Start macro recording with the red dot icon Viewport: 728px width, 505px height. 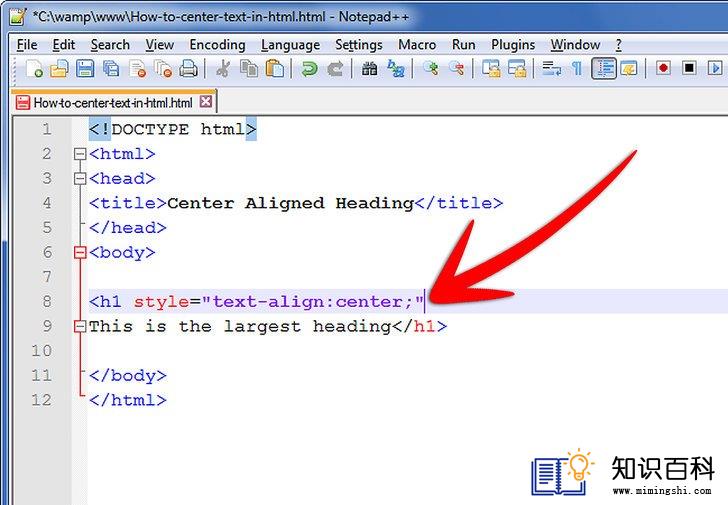(663, 68)
